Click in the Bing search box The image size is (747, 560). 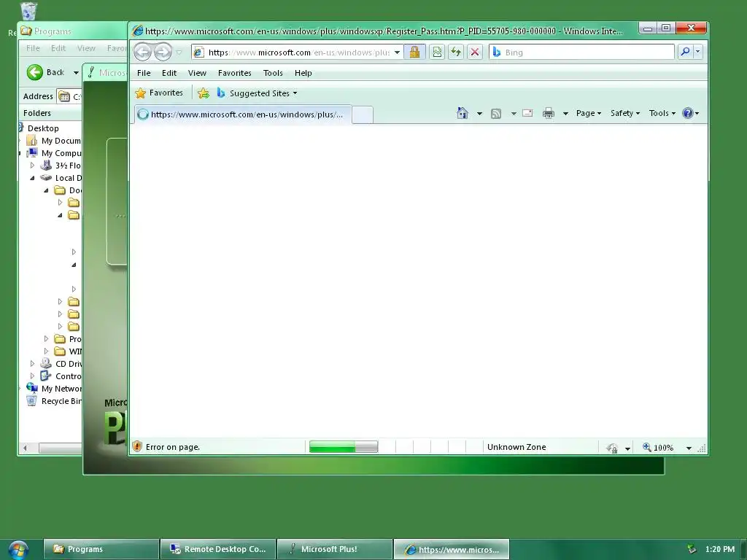(x=581, y=52)
